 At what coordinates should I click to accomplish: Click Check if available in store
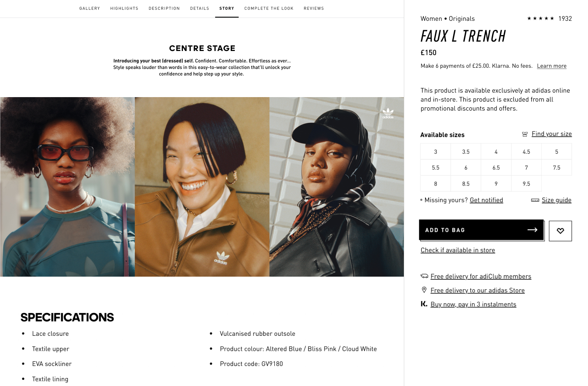pyautogui.click(x=458, y=250)
